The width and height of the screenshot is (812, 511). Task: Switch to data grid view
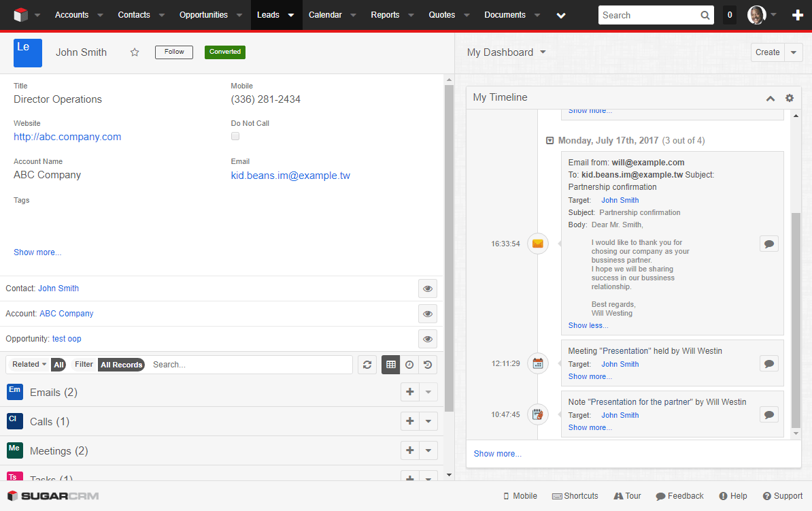coord(391,365)
